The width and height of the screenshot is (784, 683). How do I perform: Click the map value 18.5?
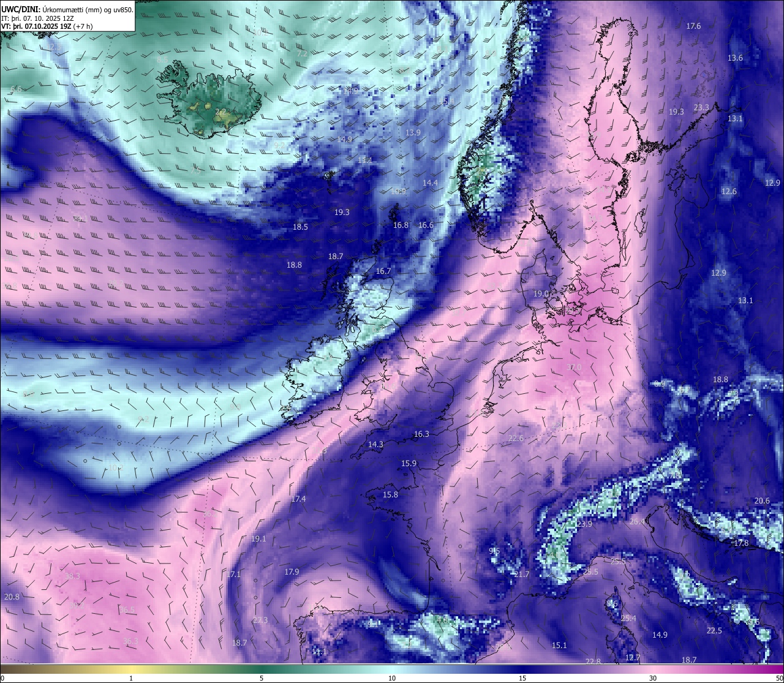tap(300, 227)
